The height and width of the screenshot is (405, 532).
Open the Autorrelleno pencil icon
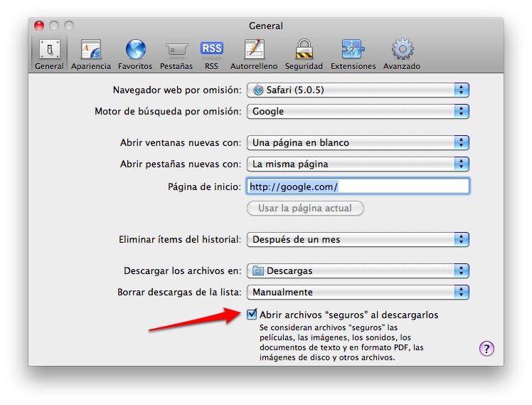point(254,49)
